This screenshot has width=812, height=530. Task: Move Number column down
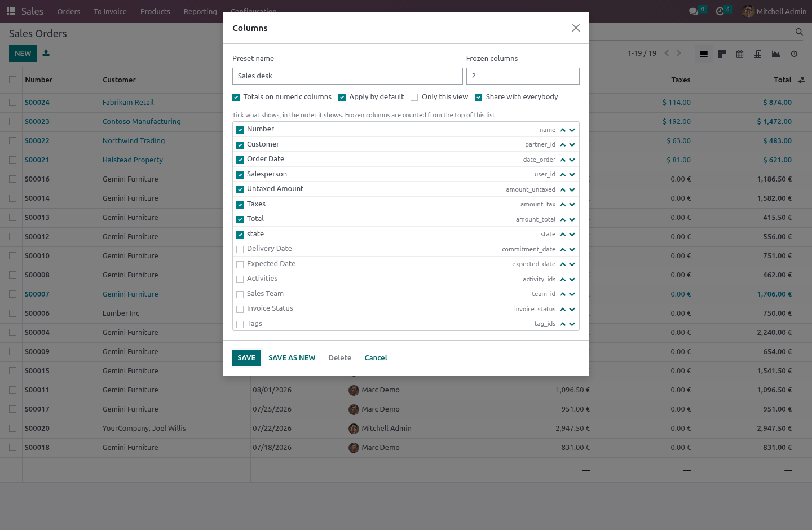point(572,130)
